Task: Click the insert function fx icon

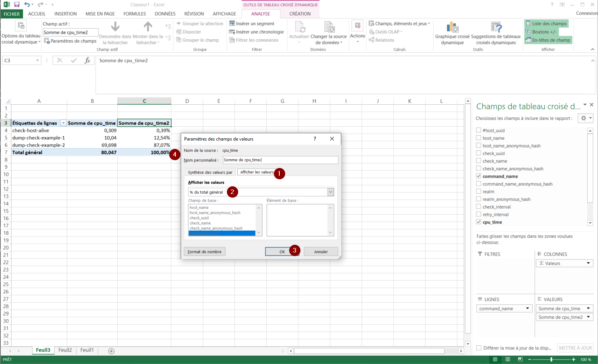Action: [x=88, y=60]
